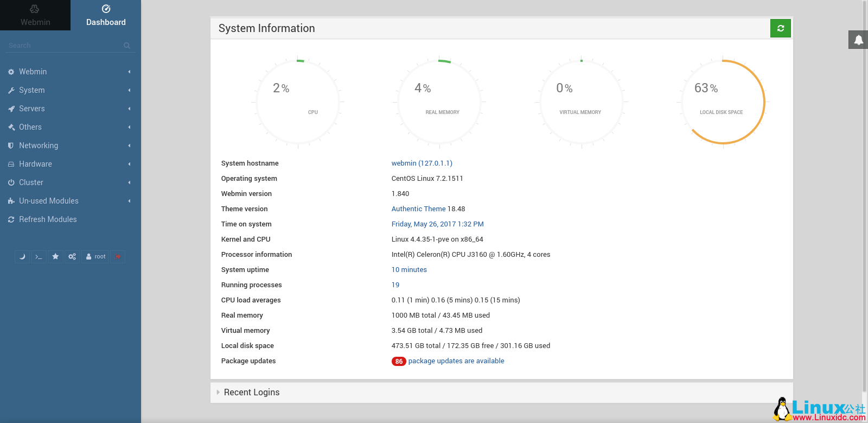
Task: Click the local disk space gauge
Action: click(x=722, y=102)
